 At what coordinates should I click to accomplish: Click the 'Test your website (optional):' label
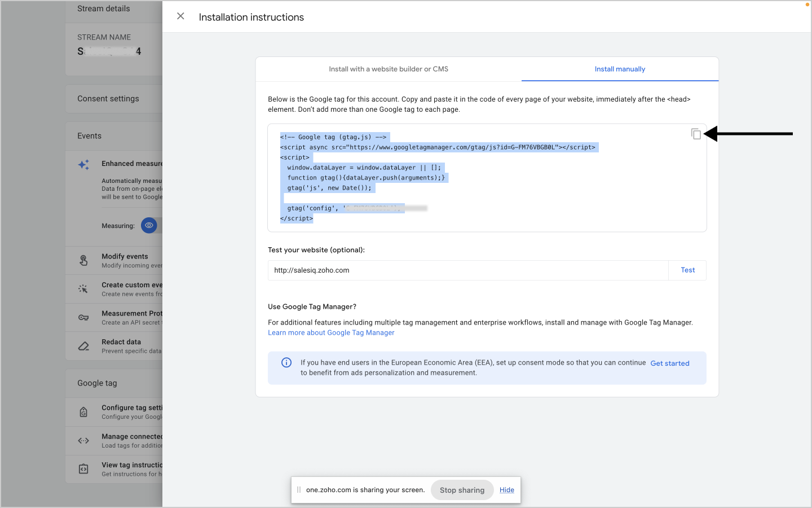pyautogui.click(x=316, y=250)
